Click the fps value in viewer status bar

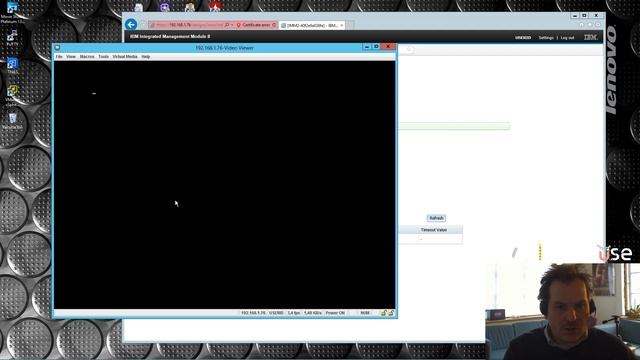pyautogui.click(x=293, y=313)
